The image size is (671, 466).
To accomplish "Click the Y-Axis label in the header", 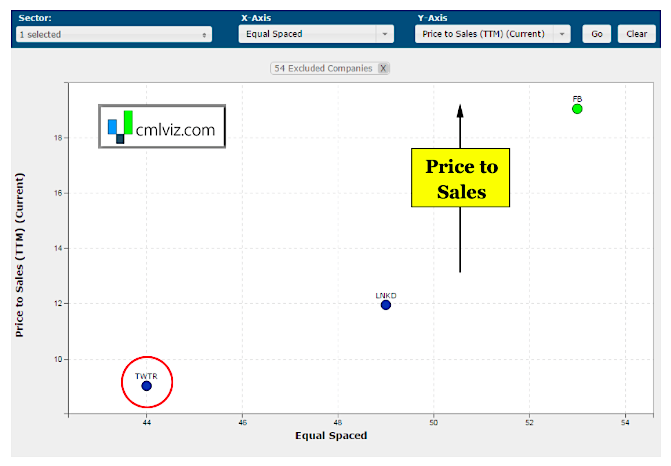I will pos(432,18).
